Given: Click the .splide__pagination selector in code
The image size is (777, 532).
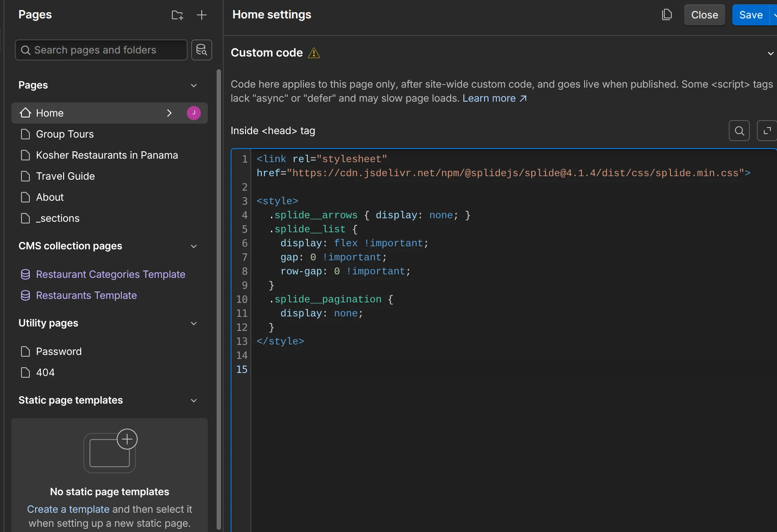Looking at the screenshot, I should tap(325, 299).
